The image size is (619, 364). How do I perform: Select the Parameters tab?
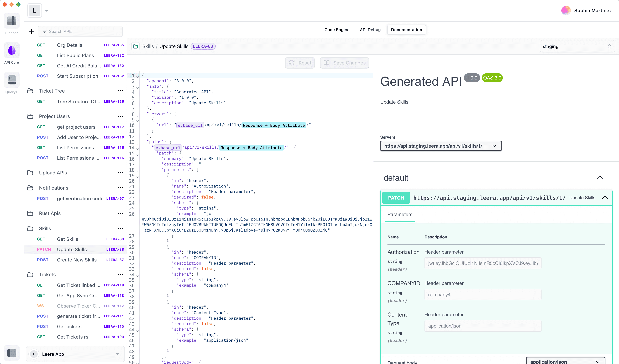pyautogui.click(x=400, y=215)
